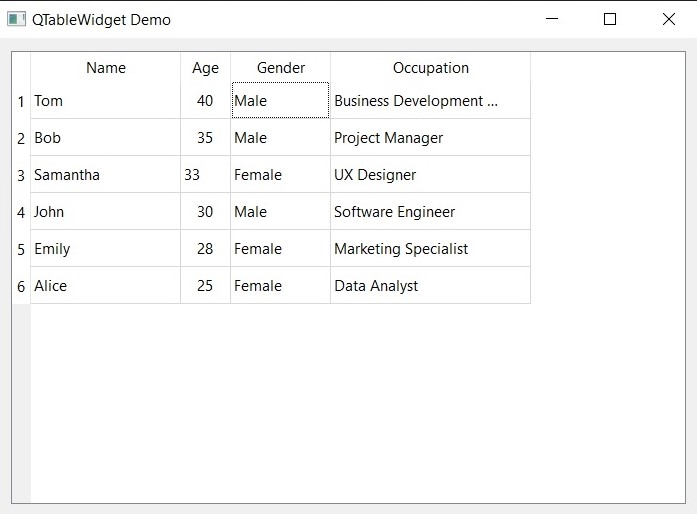Image resolution: width=697 pixels, height=514 pixels.
Task: Click the Age column header
Action: 205,68
